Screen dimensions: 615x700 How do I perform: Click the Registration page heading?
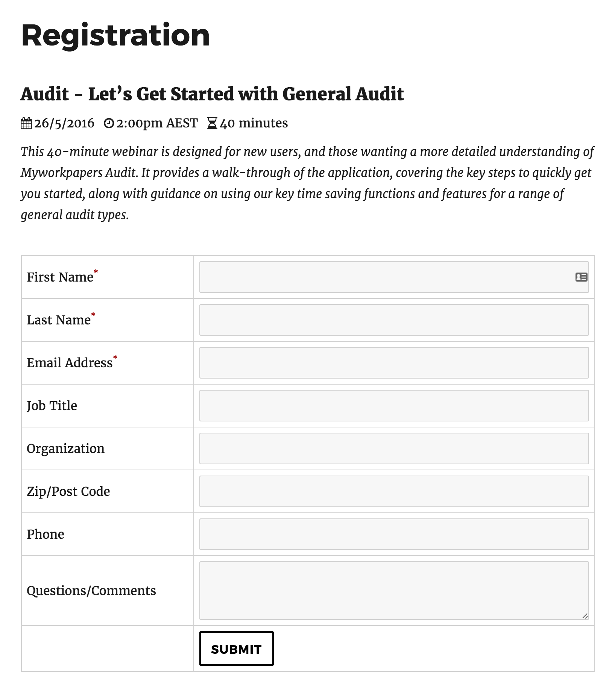tap(115, 36)
